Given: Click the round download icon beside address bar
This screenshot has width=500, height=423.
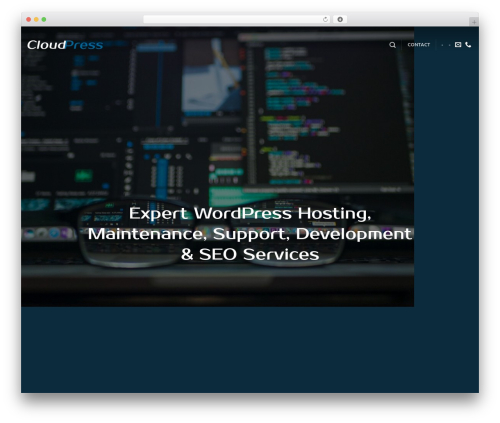Looking at the screenshot, I should pyautogui.click(x=340, y=19).
